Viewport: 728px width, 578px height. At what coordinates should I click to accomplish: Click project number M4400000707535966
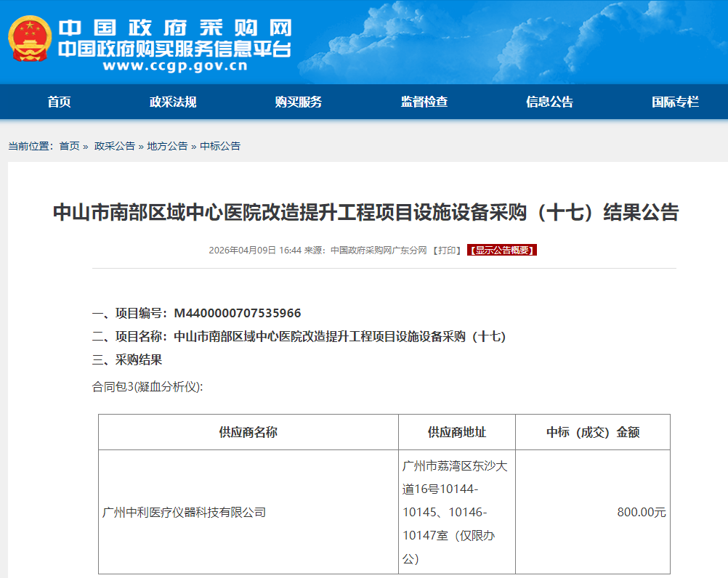[x=238, y=313]
